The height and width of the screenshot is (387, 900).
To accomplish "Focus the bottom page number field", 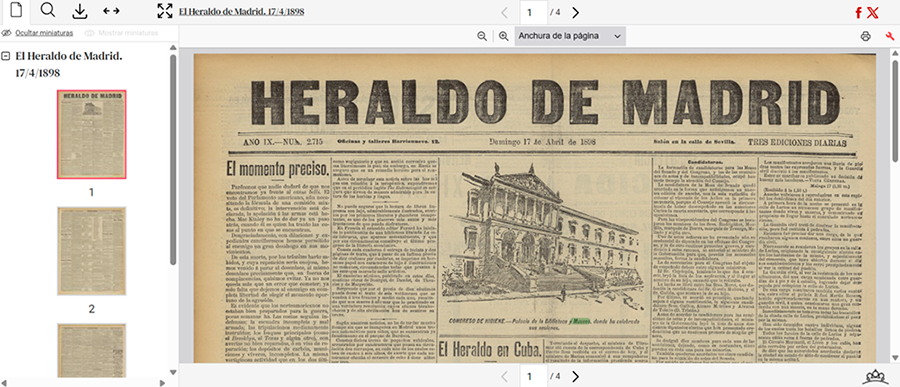I will click(533, 377).
